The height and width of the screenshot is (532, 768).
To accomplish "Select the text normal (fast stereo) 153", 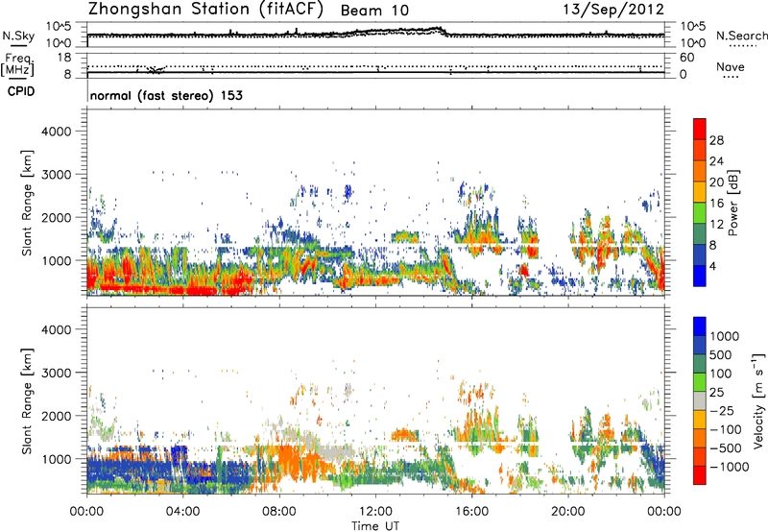I will pyautogui.click(x=166, y=95).
